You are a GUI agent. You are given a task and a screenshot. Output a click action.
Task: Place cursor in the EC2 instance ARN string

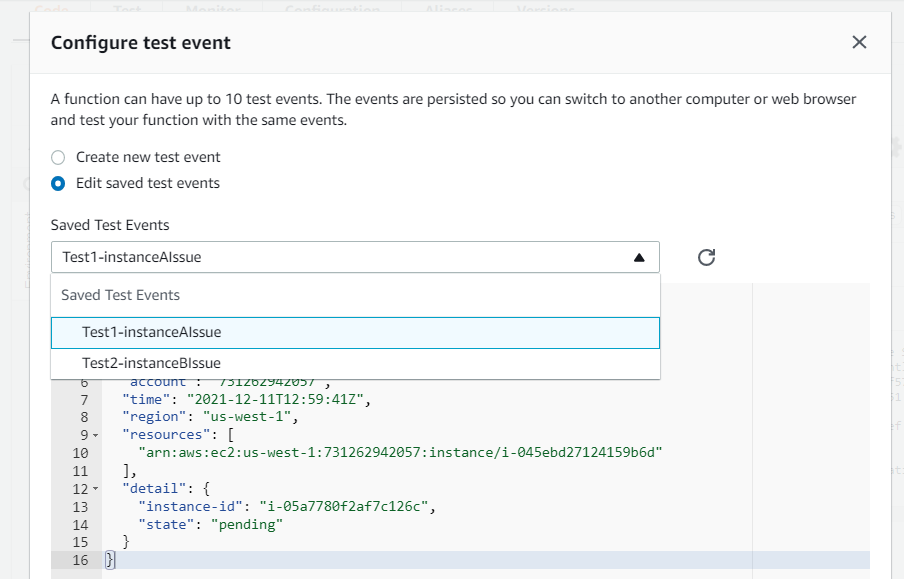(400, 453)
